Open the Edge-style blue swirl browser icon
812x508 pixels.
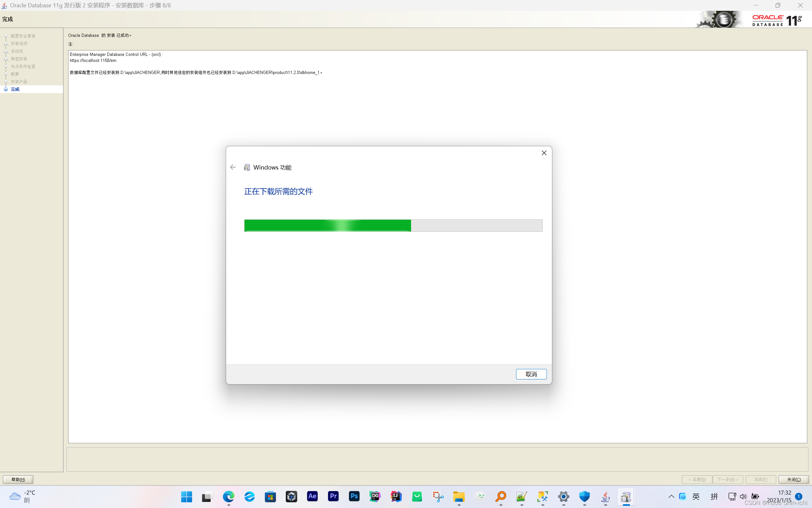tap(249, 496)
